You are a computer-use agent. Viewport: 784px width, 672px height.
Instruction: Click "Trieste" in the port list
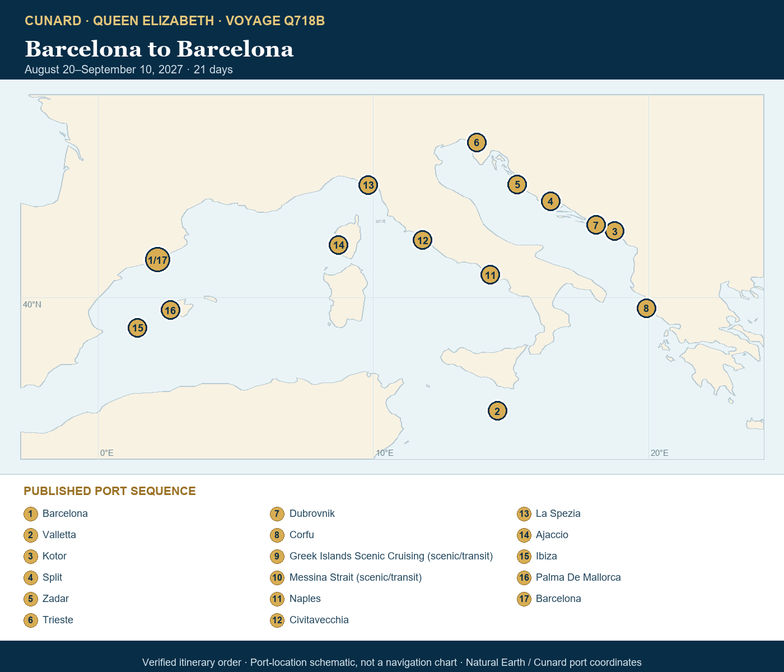click(x=58, y=620)
